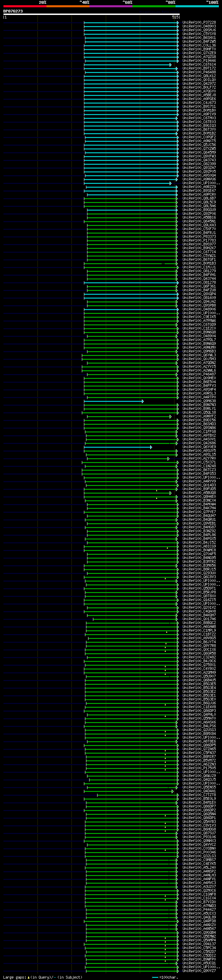This screenshot has height=980, width=222.
Task: Open the UniRef100_O94137 hit label
Action: click(x=199, y=944)
